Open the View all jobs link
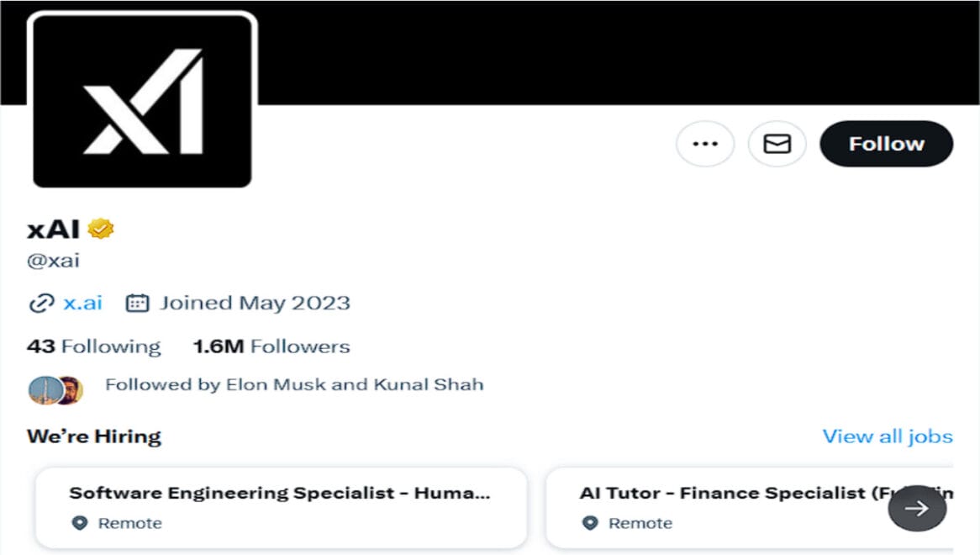The width and height of the screenshot is (980, 555). 888,436
